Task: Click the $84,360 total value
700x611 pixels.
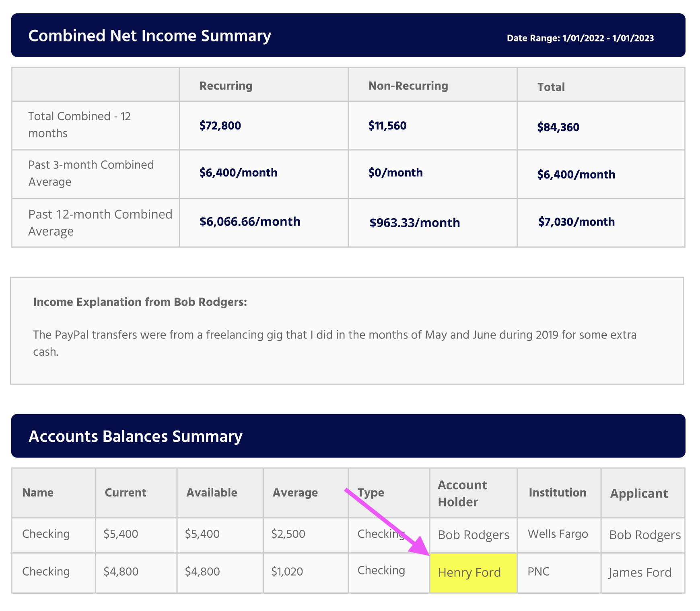Action: point(558,127)
